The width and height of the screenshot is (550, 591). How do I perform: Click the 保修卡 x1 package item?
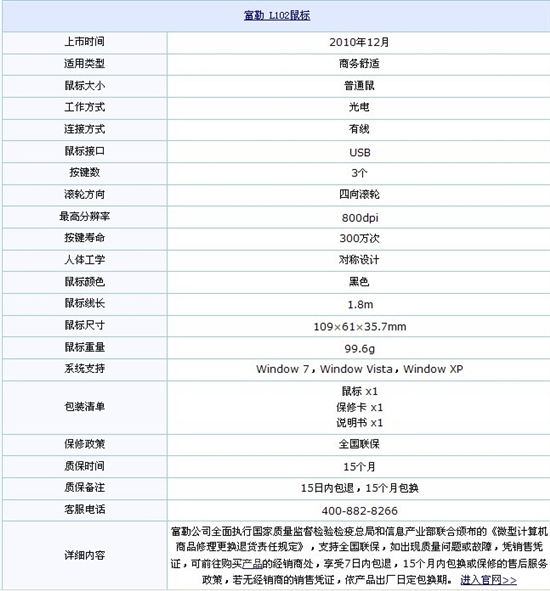tap(360, 407)
